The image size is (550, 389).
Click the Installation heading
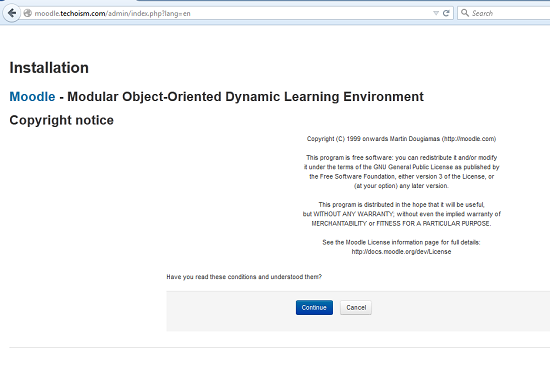[49, 68]
